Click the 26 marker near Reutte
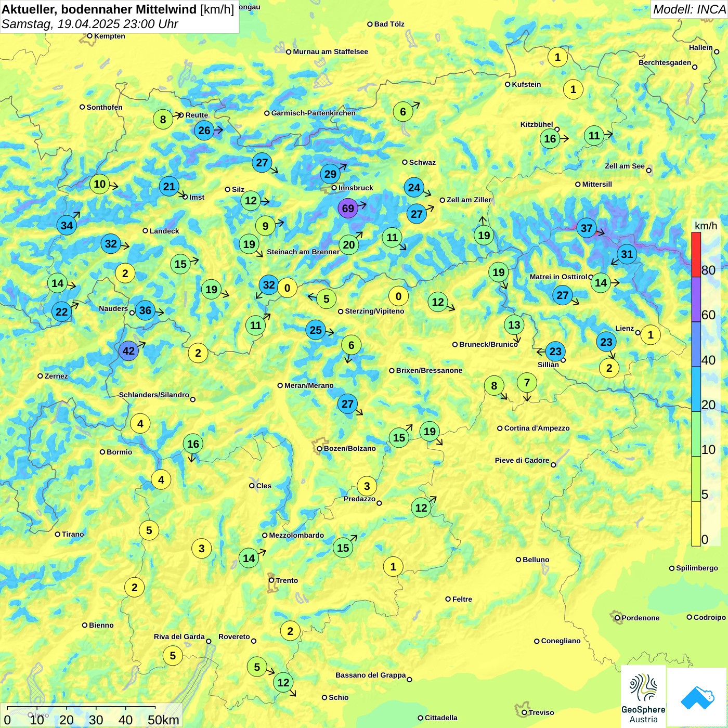Viewport: 728px width, 728px height. pyautogui.click(x=204, y=131)
